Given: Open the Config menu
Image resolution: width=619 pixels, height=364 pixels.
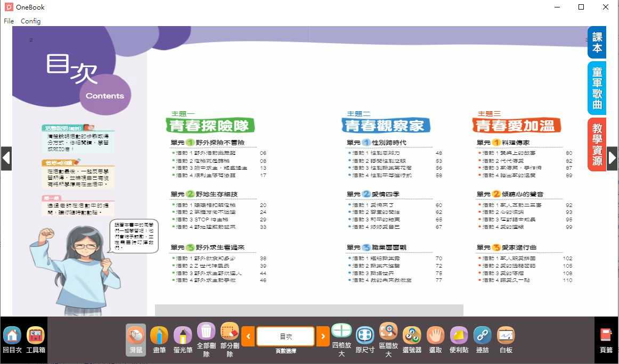Looking at the screenshot, I should pos(30,21).
